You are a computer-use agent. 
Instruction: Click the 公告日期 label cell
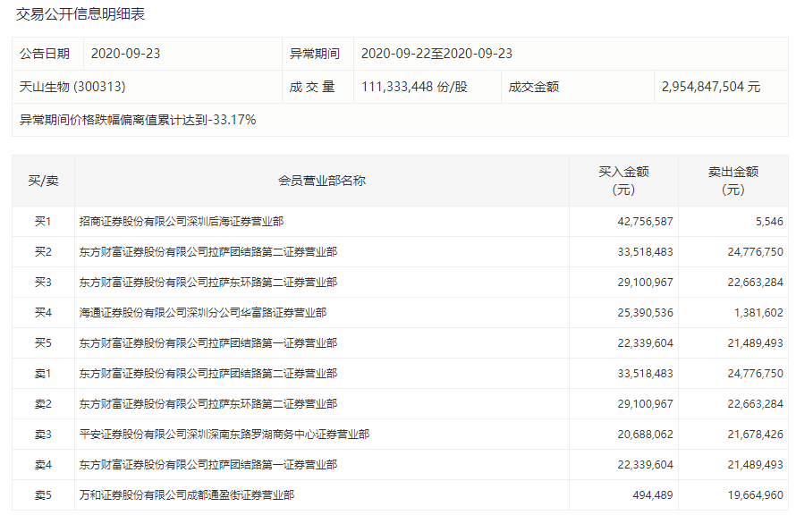tap(45, 54)
